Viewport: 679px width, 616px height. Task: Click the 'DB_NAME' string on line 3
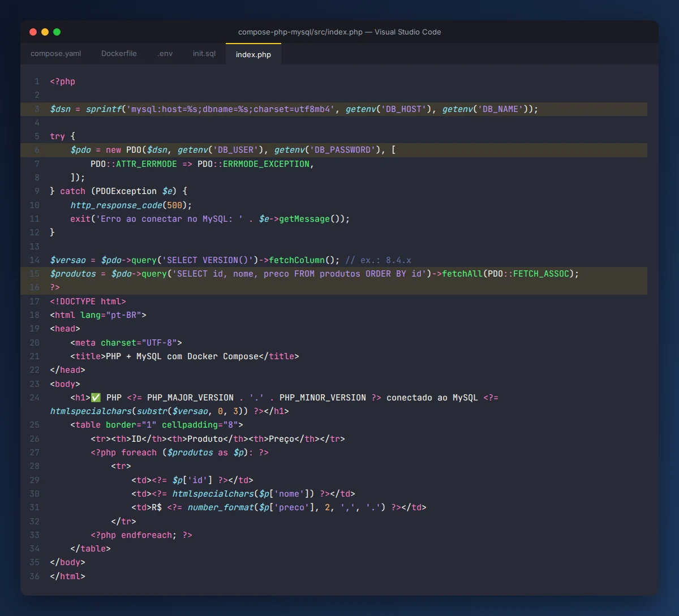tap(501, 109)
